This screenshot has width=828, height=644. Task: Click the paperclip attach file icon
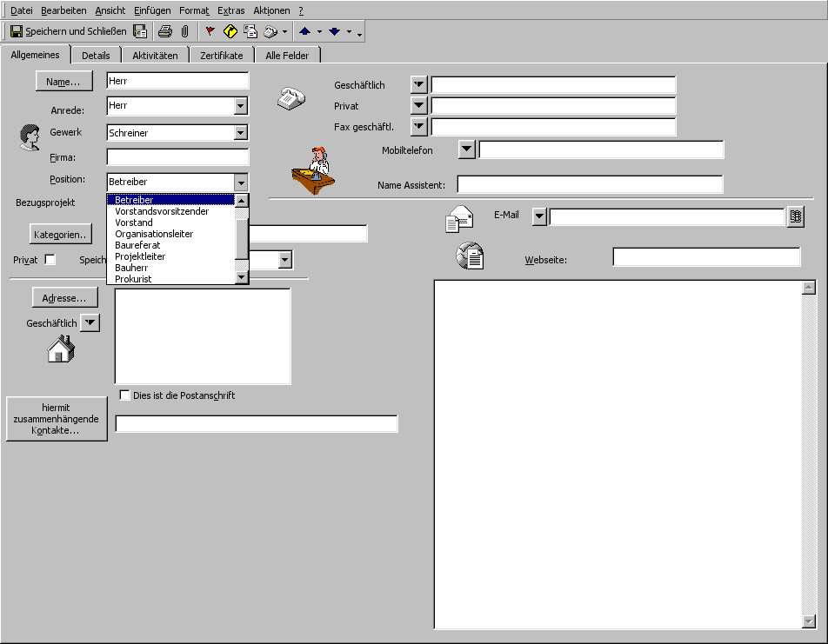pos(184,31)
